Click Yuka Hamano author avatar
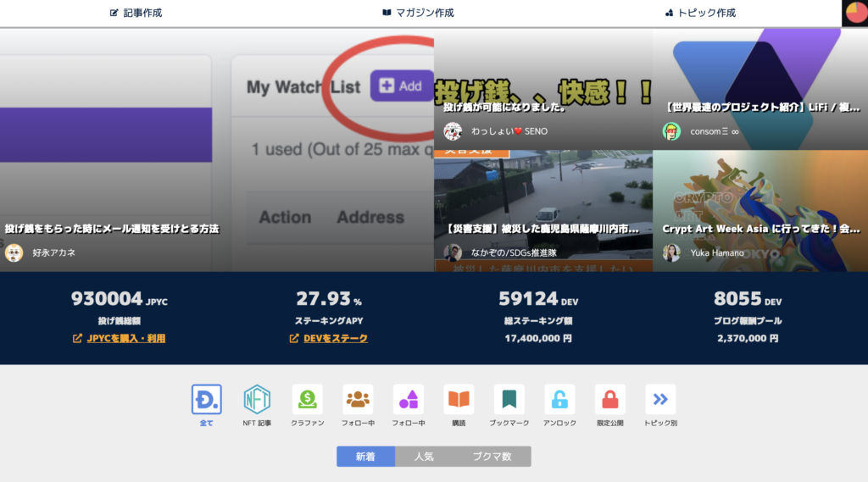 tap(671, 253)
